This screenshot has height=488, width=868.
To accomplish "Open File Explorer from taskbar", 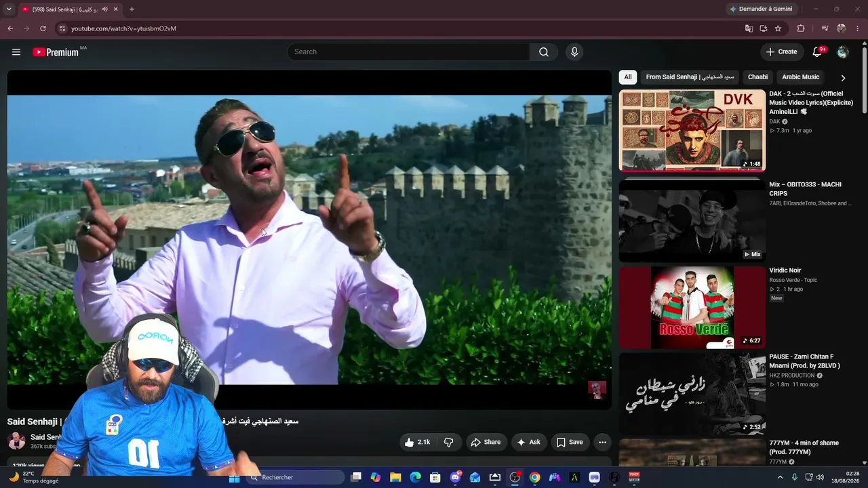I will (x=395, y=478).
